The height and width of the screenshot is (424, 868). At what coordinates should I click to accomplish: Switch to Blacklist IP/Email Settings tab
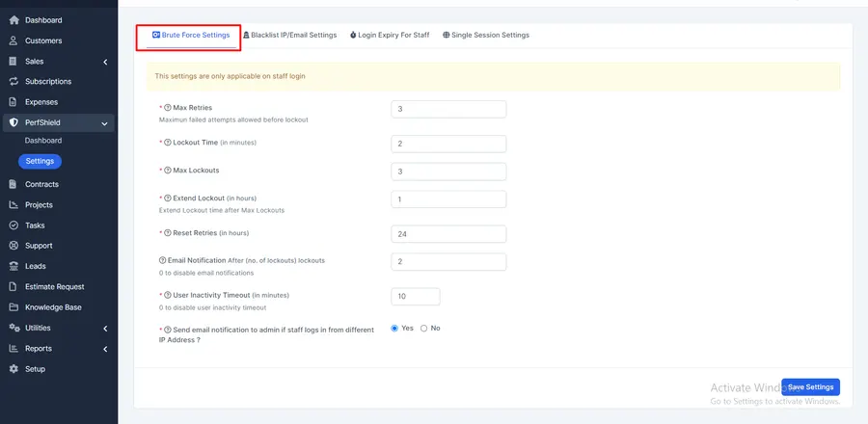pyautogui.click(x=290, y=35)
